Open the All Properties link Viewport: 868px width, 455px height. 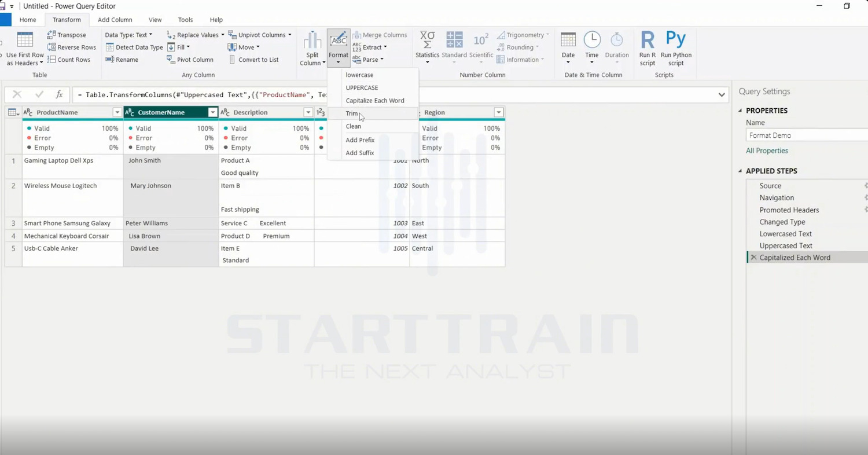click(x=767, y=151)
